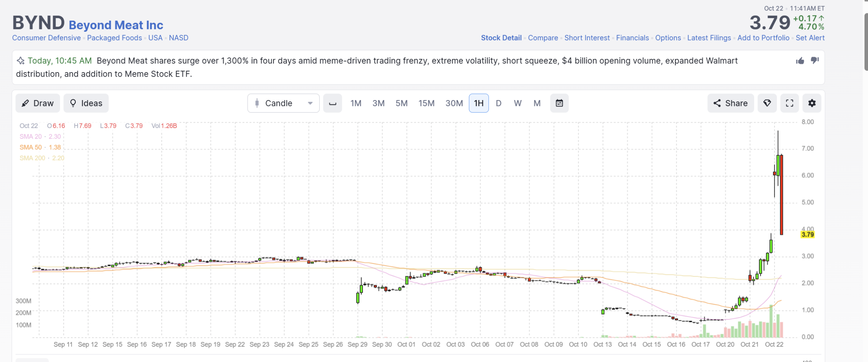Select the 30M timeframe
Image resolution: width=868 pixels, height=362 pixels.
[454, 103]
